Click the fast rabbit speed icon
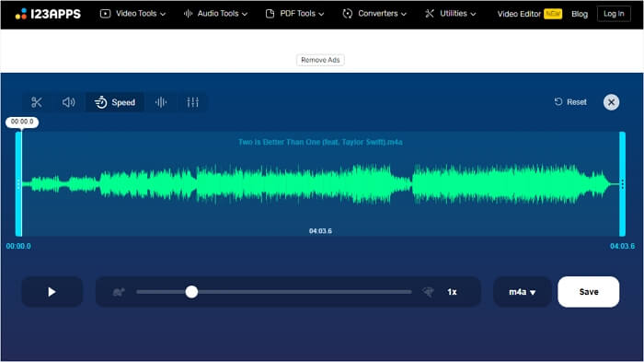The width and height of the screenshot is (644, 362). coord(428,292)
